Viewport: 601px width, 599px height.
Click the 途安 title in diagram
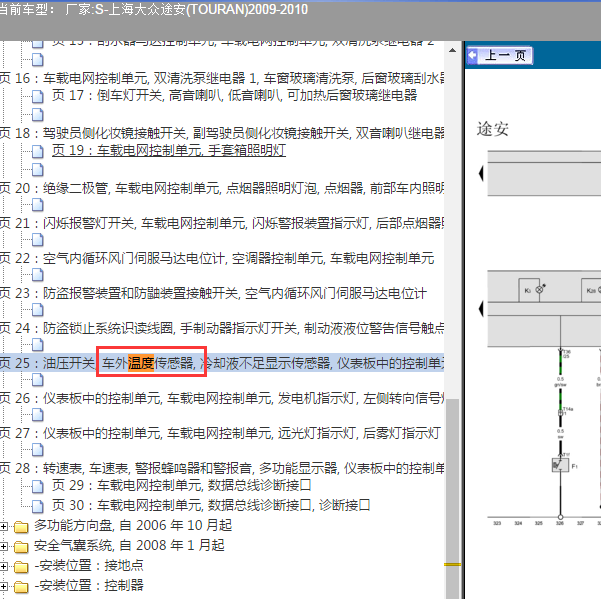[493, 129]
